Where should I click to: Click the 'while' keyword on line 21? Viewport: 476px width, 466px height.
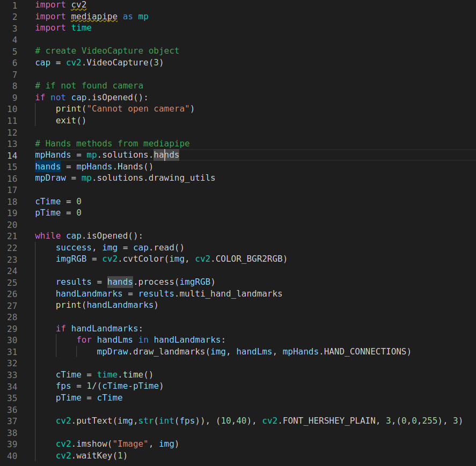[48, 236]
